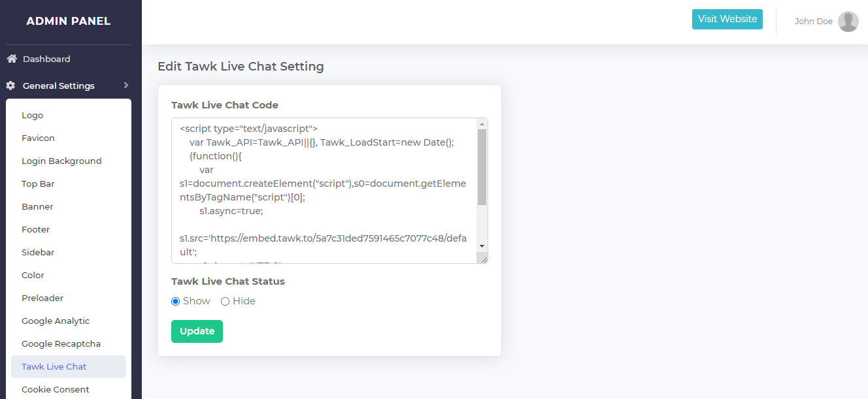Image resolution: width=868 pixels, height=399 pixels.
Task: Collapse the General Settings submenu chevron
Action: click(x=127, y=85)
